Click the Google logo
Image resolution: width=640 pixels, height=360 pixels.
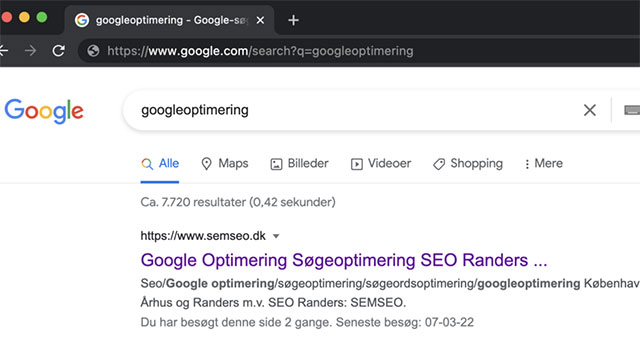[44, 111]
